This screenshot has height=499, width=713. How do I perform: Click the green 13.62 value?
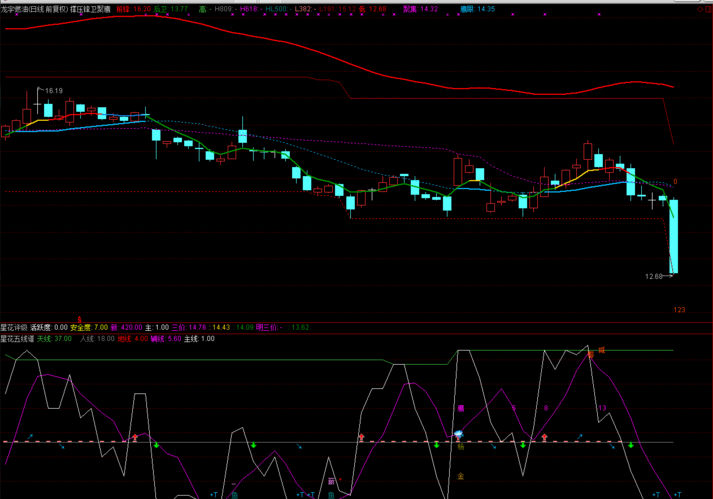tap(300, 328)
